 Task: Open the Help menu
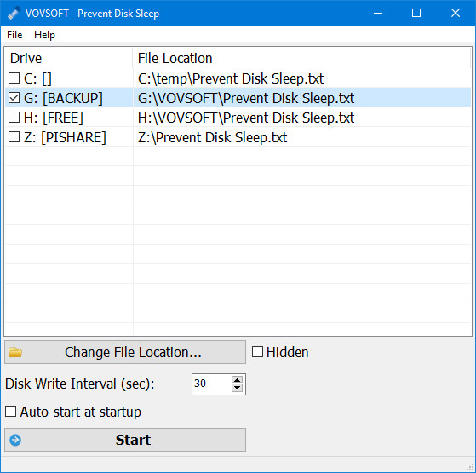44,35
